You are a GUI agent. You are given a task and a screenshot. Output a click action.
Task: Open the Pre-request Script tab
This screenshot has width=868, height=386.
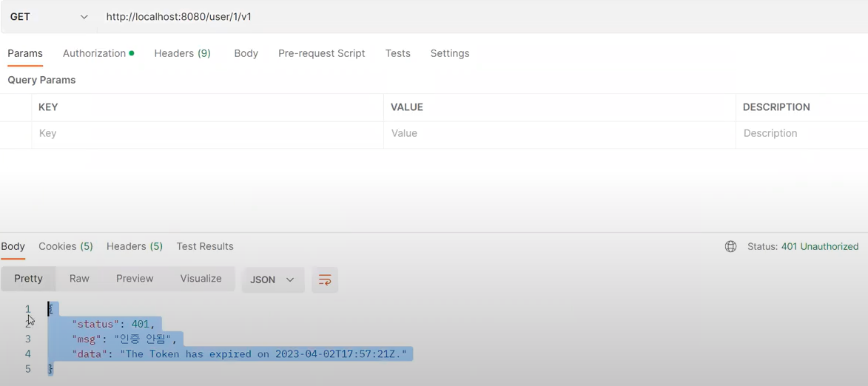point(322,54)
